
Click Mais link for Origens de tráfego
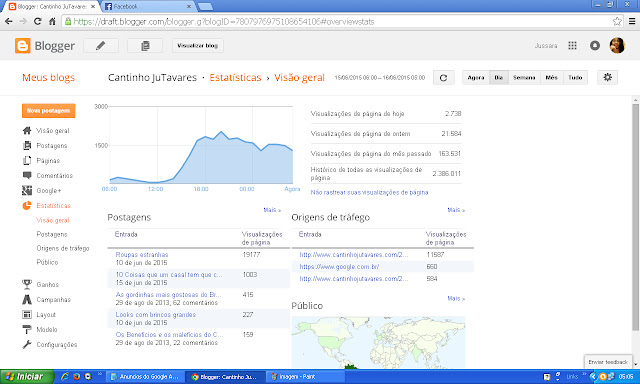456,210
